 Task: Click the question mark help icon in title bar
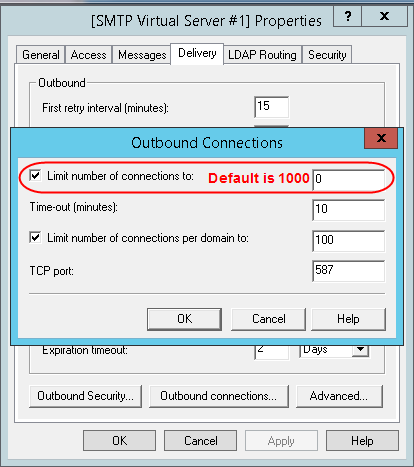click(x=347, y=16)
